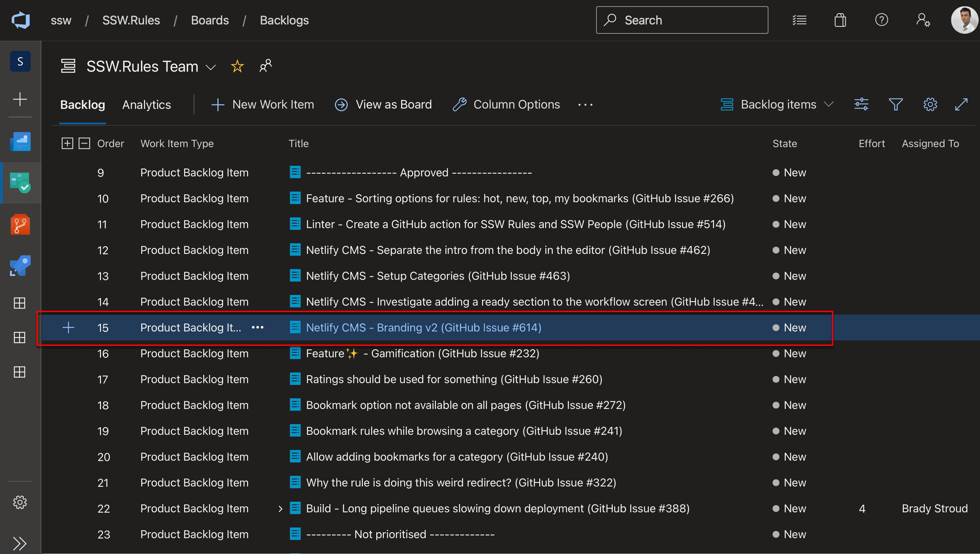Open Boards in the left sidebar
Screen dimensions: 980x554
click(x=20, y=183)
